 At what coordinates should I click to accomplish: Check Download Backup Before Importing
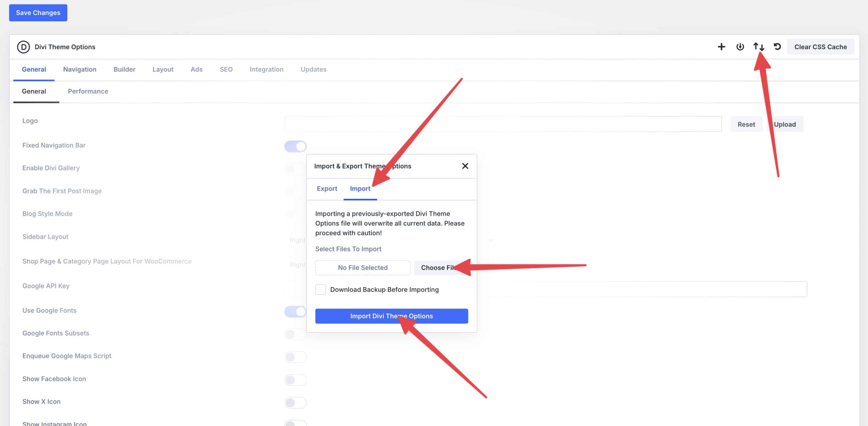point(320,289)
